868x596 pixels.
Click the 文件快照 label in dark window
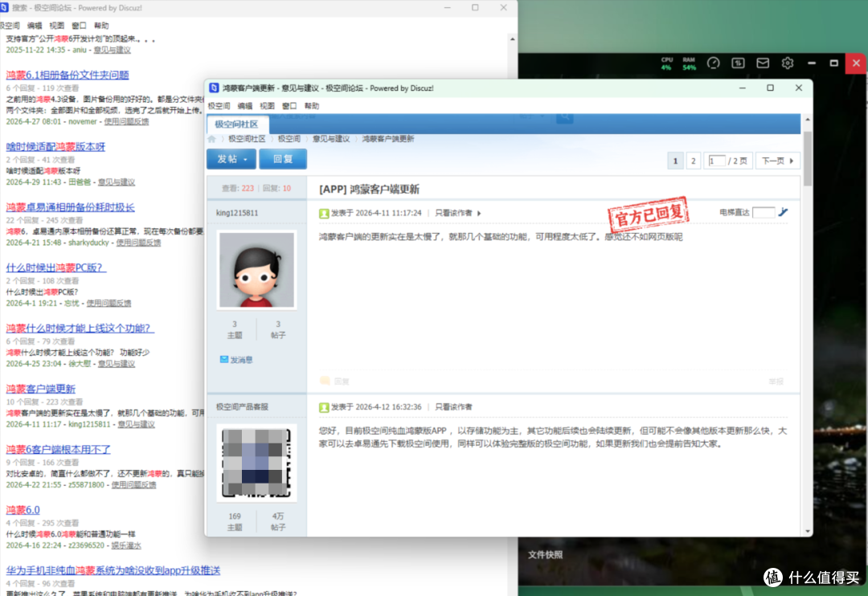(545, 555)
